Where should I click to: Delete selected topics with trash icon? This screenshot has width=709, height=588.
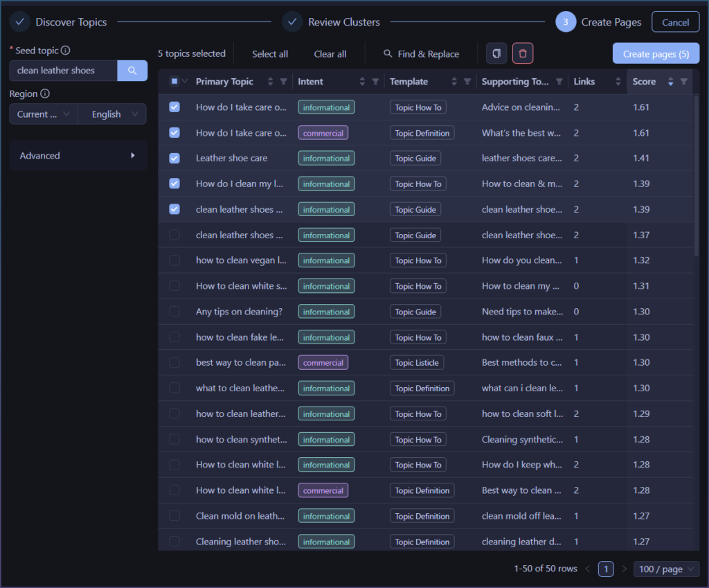[523, 54]
